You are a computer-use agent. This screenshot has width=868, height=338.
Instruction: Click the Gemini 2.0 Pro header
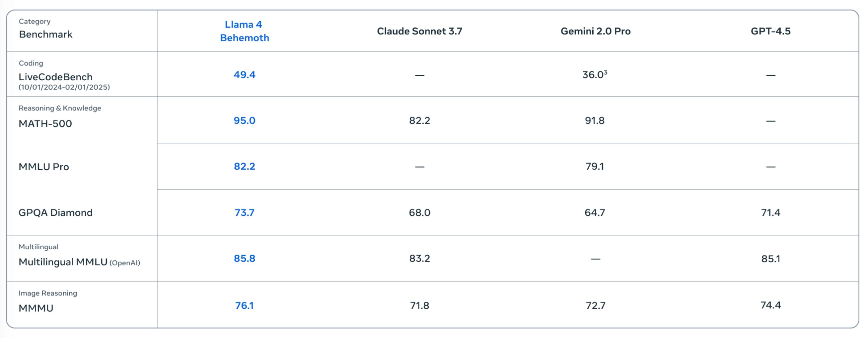pos(595,31)
